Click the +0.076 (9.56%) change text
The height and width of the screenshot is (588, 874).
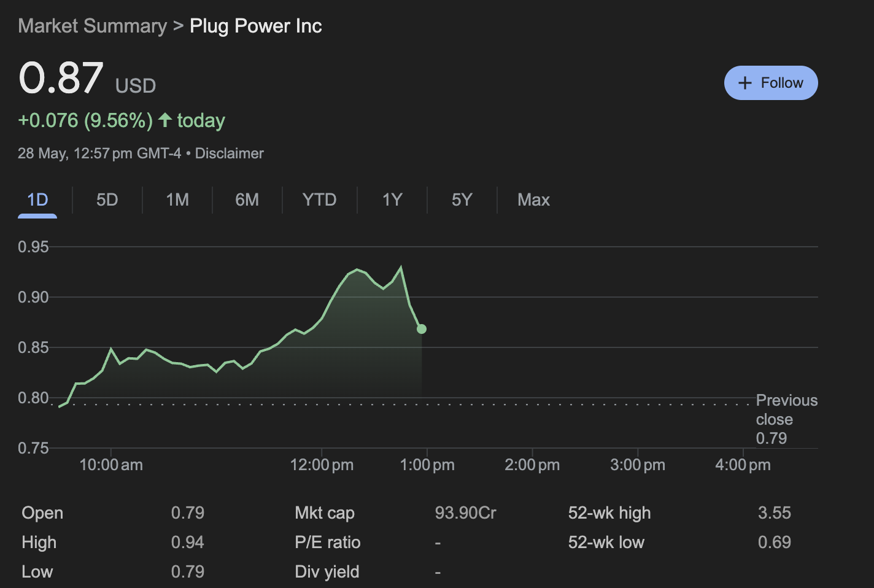[x=85, y=120]
